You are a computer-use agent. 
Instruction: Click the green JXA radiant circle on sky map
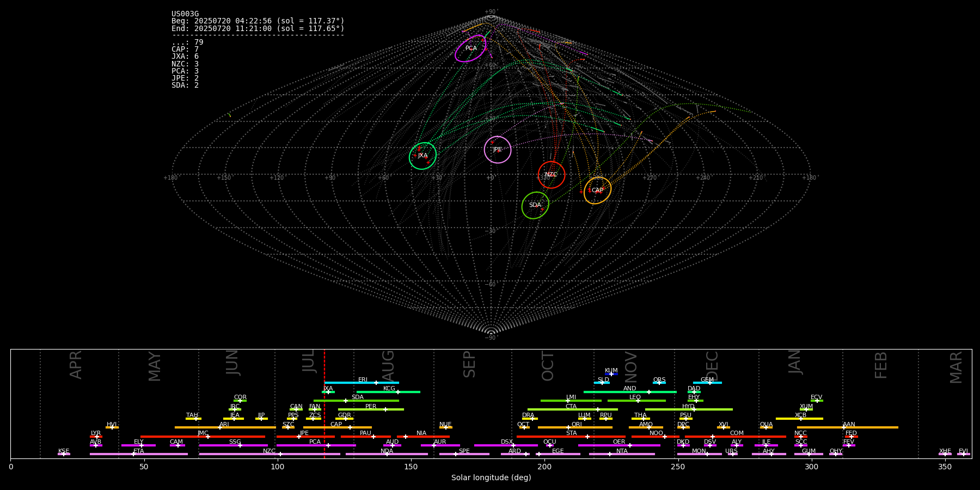click(423, 156)
